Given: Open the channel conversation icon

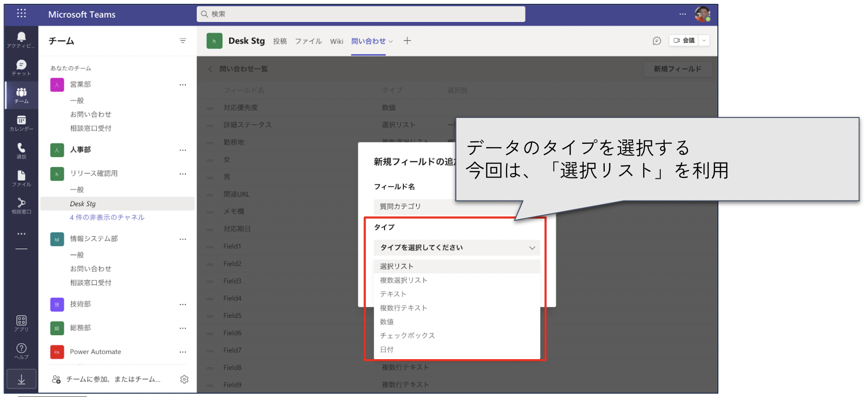Looking at the screenshot, I should (x=657, y=41).
